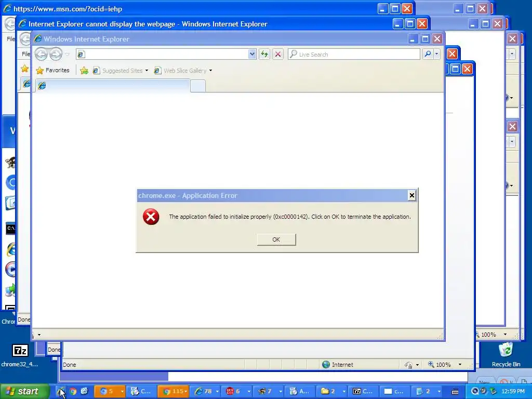Click the second system tray icon

click(x=484, y=391)
